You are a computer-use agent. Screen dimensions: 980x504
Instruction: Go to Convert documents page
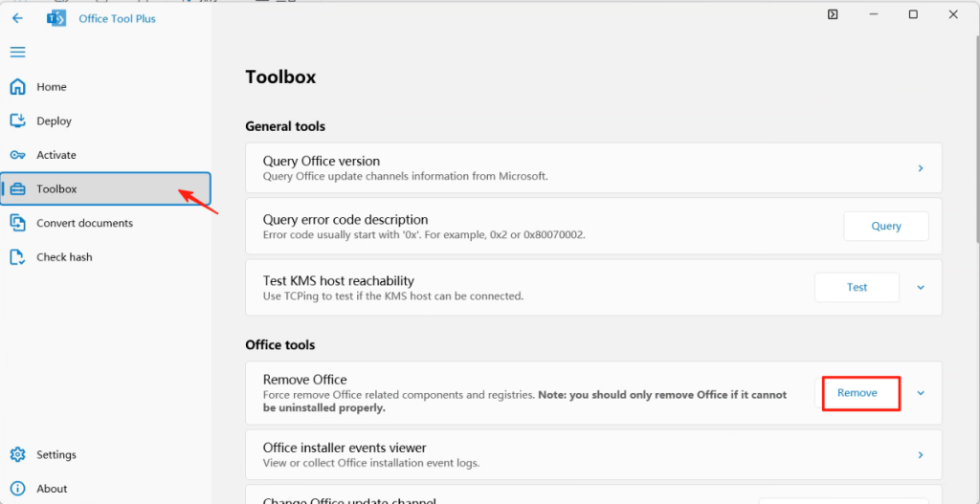(x=84, y=223)
